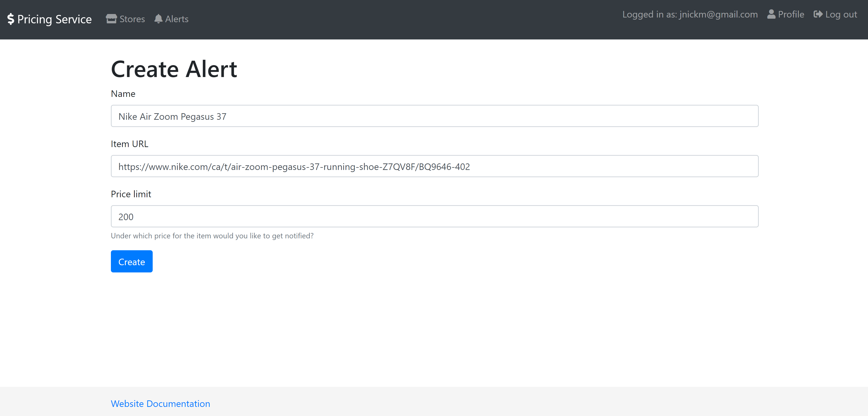868x416 pixels.
Task: Click the Alerts bell icon
Action: click(158, 19)
